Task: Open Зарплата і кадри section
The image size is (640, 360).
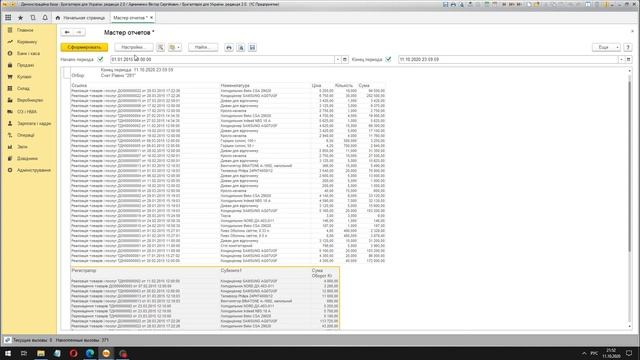Action: point(34,123)
